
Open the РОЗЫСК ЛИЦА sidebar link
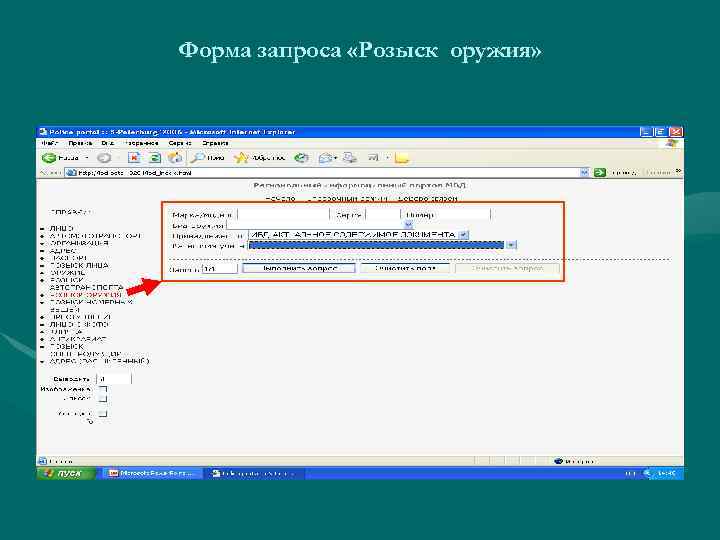tap(79, 265)
